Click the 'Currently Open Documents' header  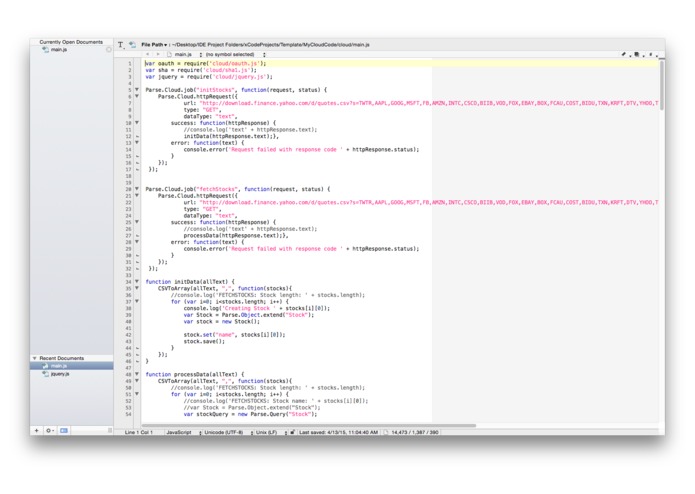[x=71, y=42]
